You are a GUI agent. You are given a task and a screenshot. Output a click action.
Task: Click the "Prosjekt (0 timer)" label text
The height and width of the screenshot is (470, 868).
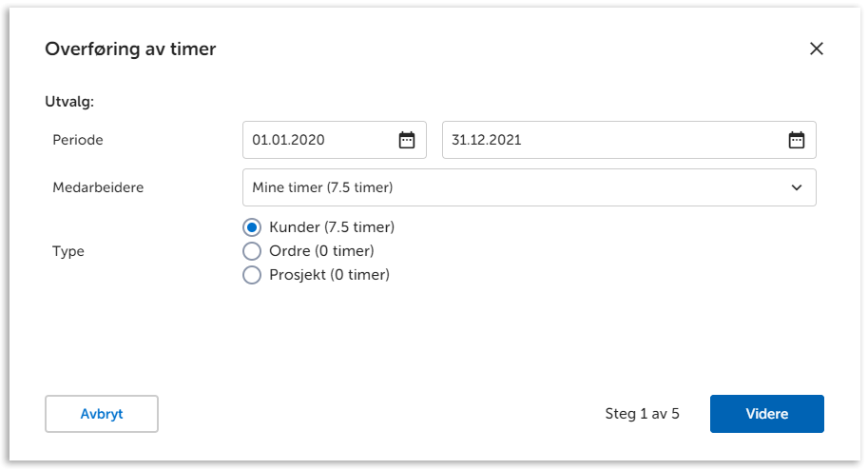(329, 275)
